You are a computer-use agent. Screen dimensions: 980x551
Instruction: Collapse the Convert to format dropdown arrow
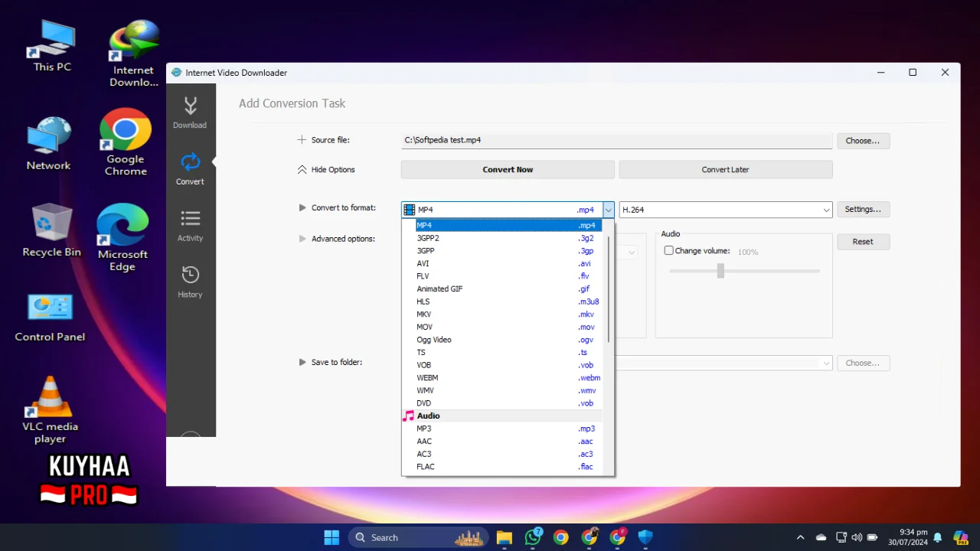[608, 210]
